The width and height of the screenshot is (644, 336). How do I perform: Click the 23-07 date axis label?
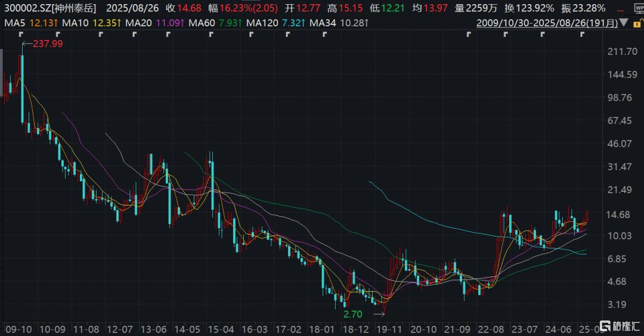click(524, 329)
